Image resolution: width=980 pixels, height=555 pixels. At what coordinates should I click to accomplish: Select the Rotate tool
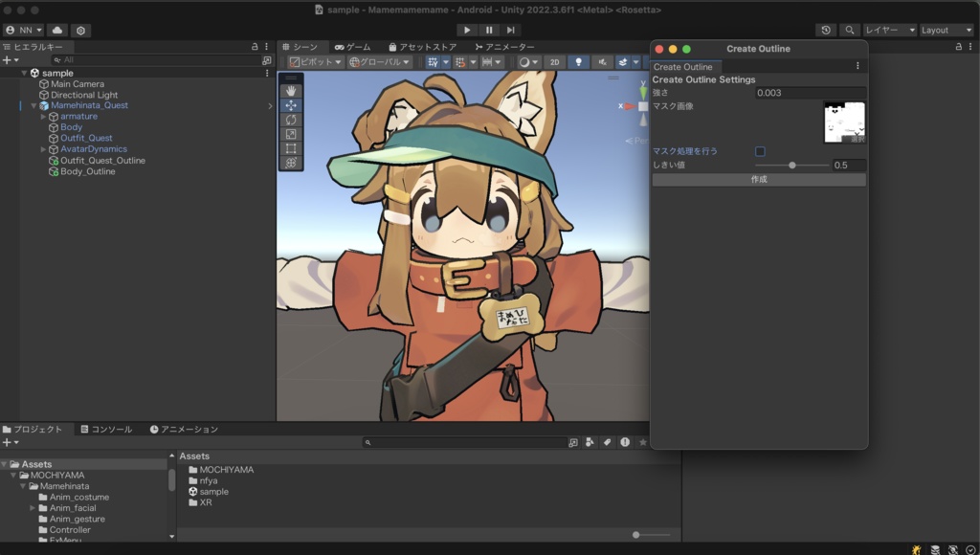coord(291,120)
